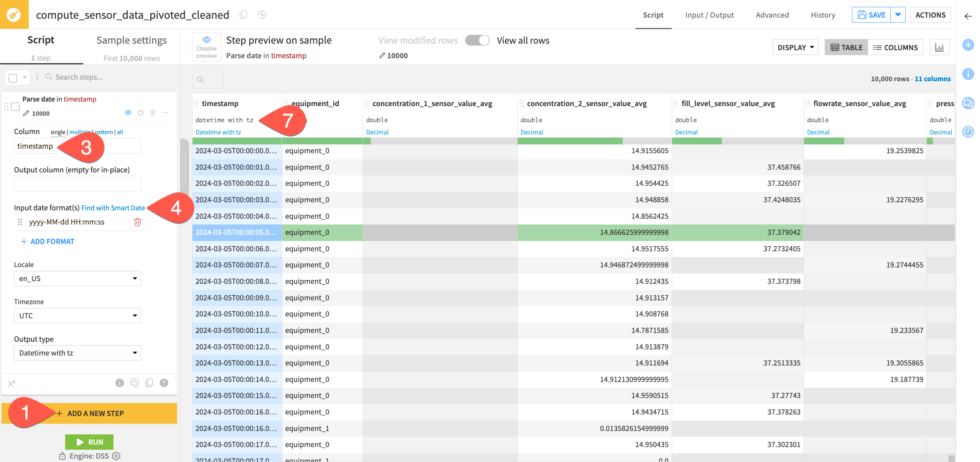The height and width of the screenshot is (462, 980).
Task: Open discussions icon in right sidebar
Action: tap(968, 103)
